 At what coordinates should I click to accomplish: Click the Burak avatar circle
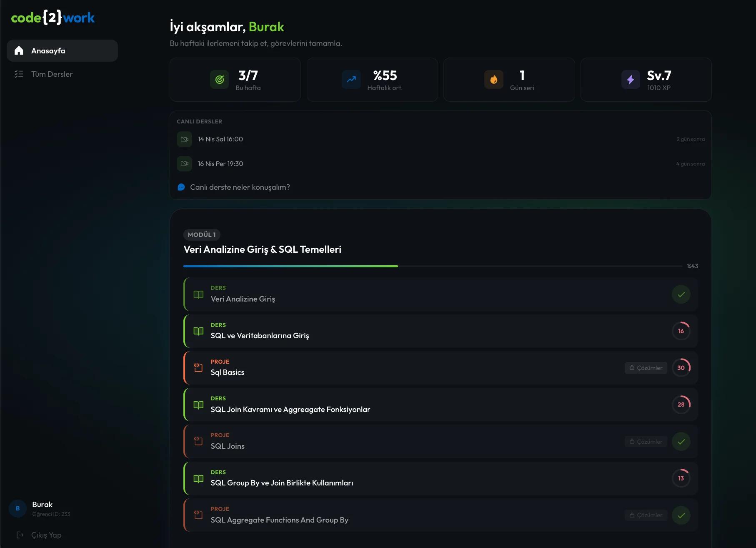(18, 508)
